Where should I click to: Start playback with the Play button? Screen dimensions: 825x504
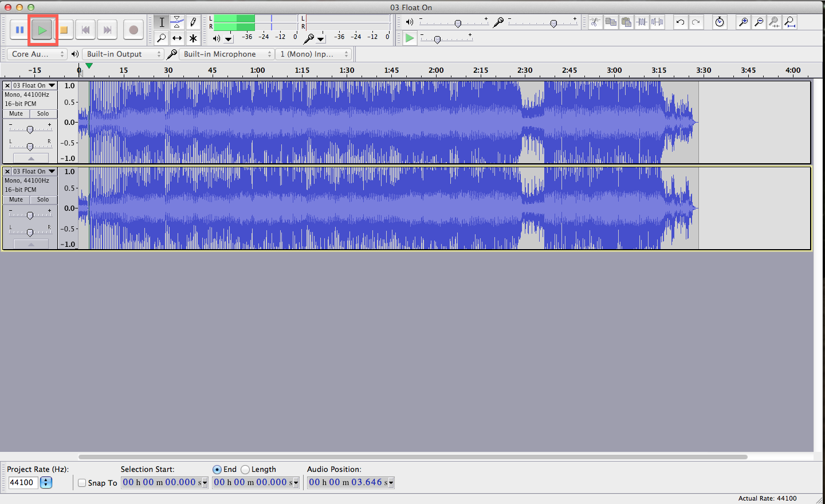42,30
